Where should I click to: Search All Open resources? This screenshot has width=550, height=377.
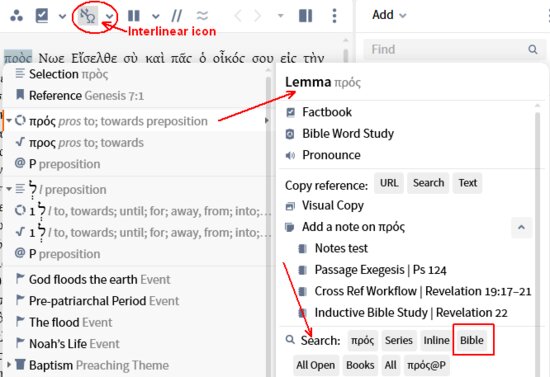tap(316, 365)
